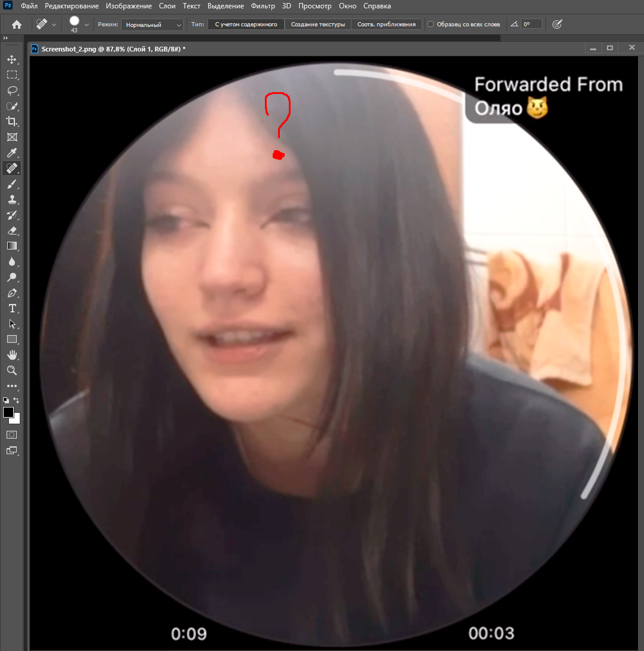
Task: Select the Hand tool
Action: click(x=11, y=355)
